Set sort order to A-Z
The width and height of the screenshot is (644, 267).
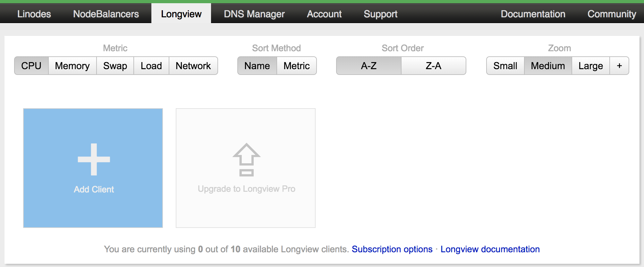(369, 66)
